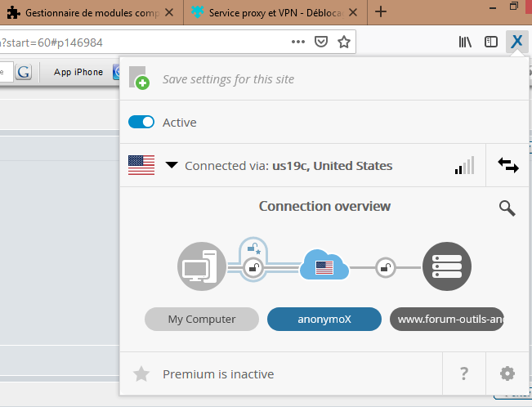Click the Premium star icon

[141, 373]
